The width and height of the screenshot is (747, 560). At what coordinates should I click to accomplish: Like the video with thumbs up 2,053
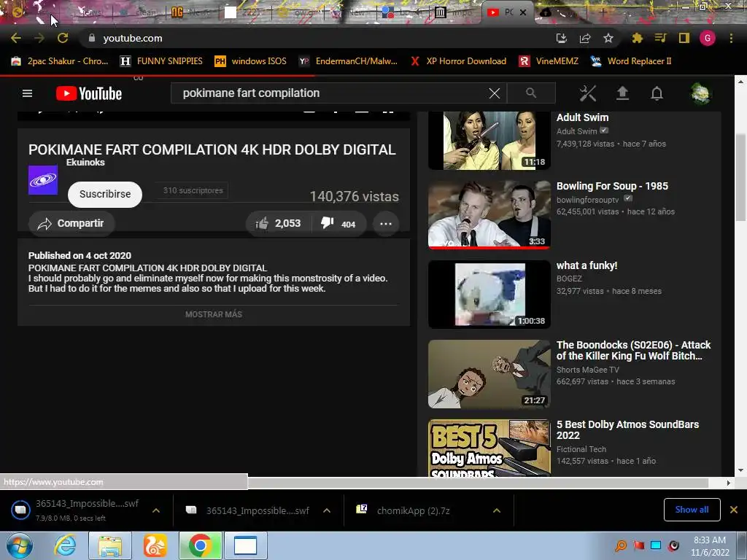coord(278,223)
